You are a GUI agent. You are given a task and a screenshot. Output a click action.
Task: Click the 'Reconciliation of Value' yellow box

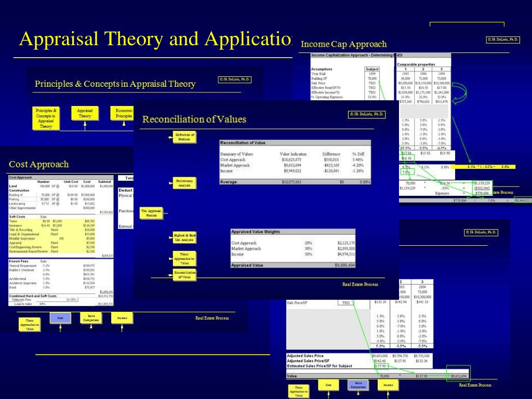pos(184,274)
